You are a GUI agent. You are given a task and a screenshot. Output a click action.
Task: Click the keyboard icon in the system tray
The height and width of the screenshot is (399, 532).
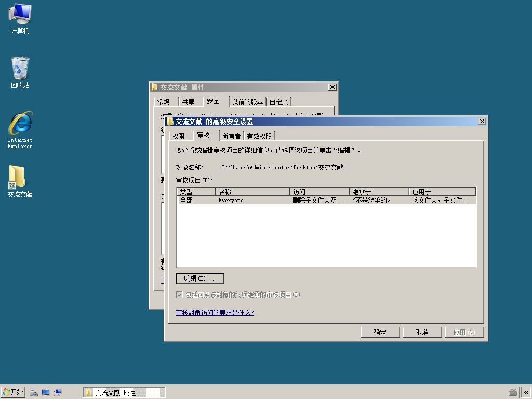click(x=513, y=393)
